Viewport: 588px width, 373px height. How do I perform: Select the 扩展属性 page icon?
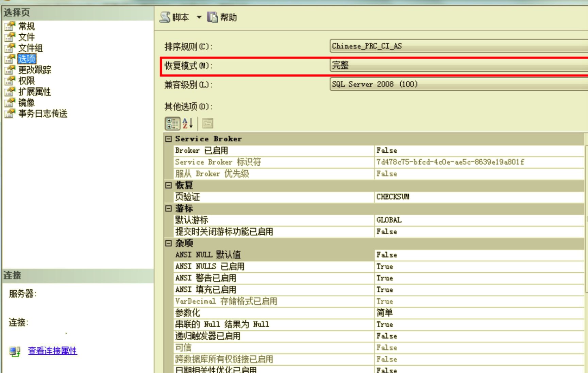click(10, 91)
